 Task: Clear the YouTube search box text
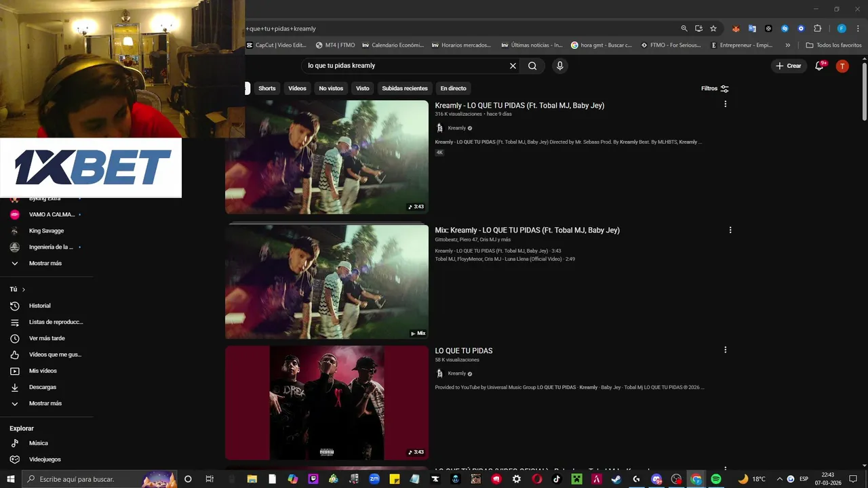coord(513,66)
